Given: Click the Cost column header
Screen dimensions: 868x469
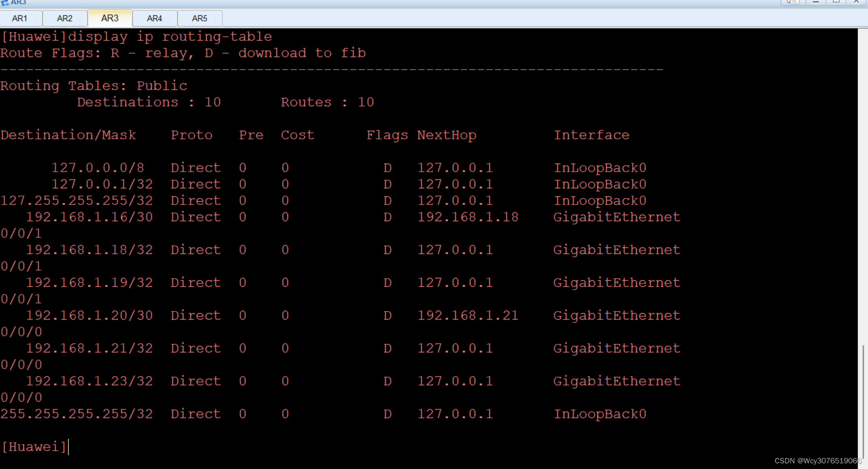Looking at the screenshot, I should [x=298, y=135].
